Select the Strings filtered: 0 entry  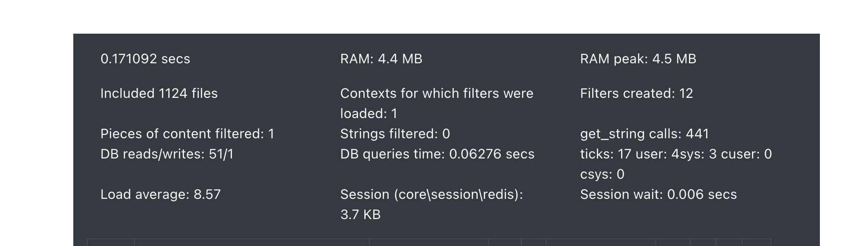click(395, 134)
